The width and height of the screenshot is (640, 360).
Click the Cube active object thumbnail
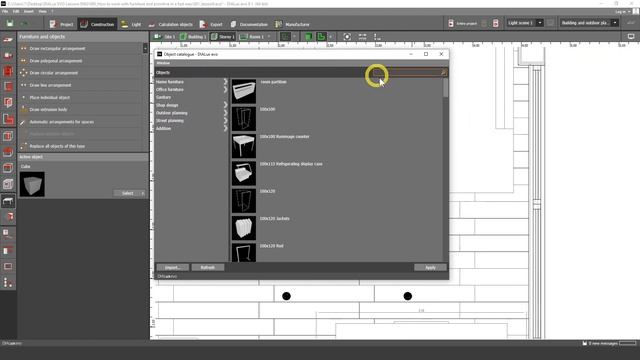pyautogui.click(x=32, y=184)
